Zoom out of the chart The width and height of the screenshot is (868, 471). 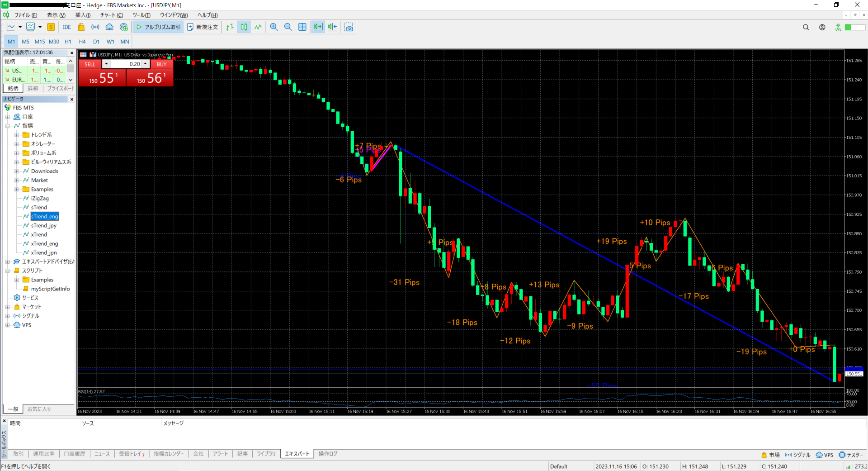click(x=288, y=27)
